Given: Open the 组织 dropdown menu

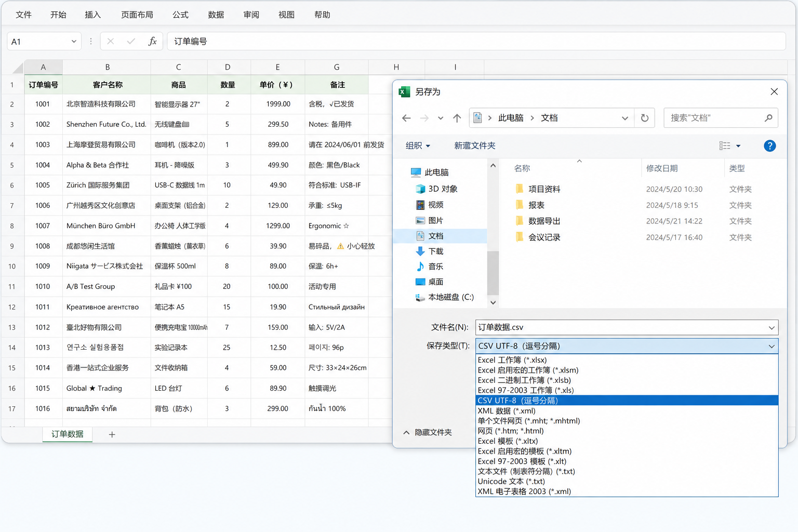Looking at the screenshot, I should [x=418, y=146].
